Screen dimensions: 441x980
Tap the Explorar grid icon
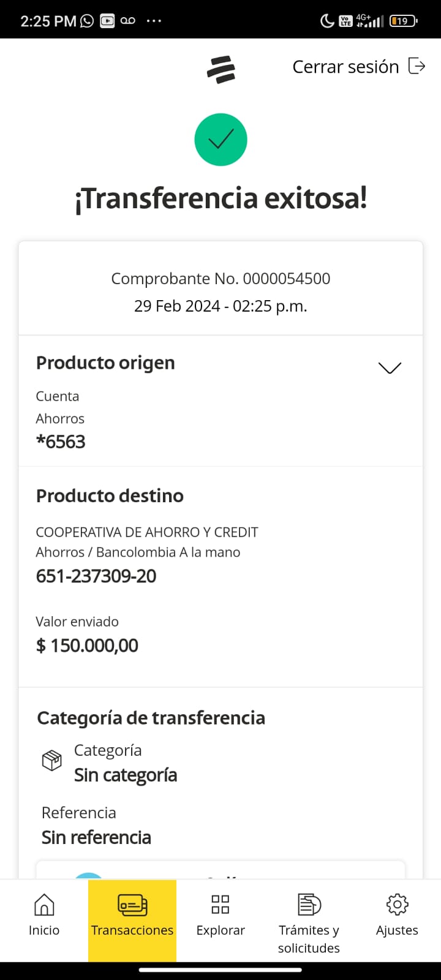click(221, 904)
